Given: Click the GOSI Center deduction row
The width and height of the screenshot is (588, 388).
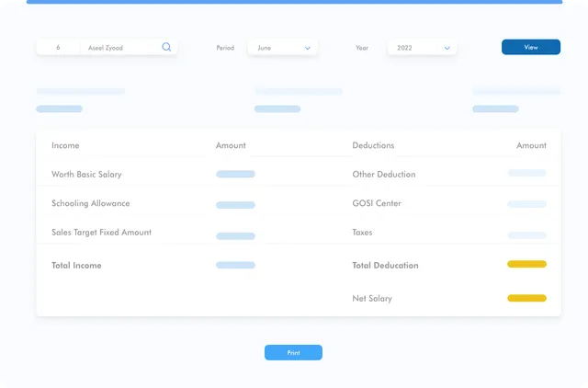Looking at the screenshot, I should click(377, 203).
